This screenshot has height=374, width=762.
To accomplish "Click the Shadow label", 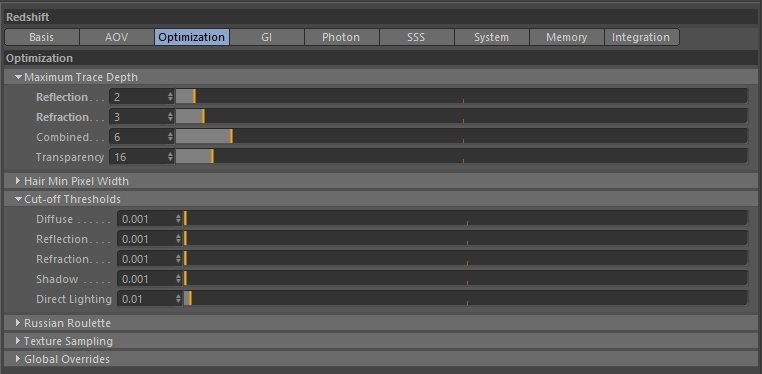I will click(x=57, y=279).
